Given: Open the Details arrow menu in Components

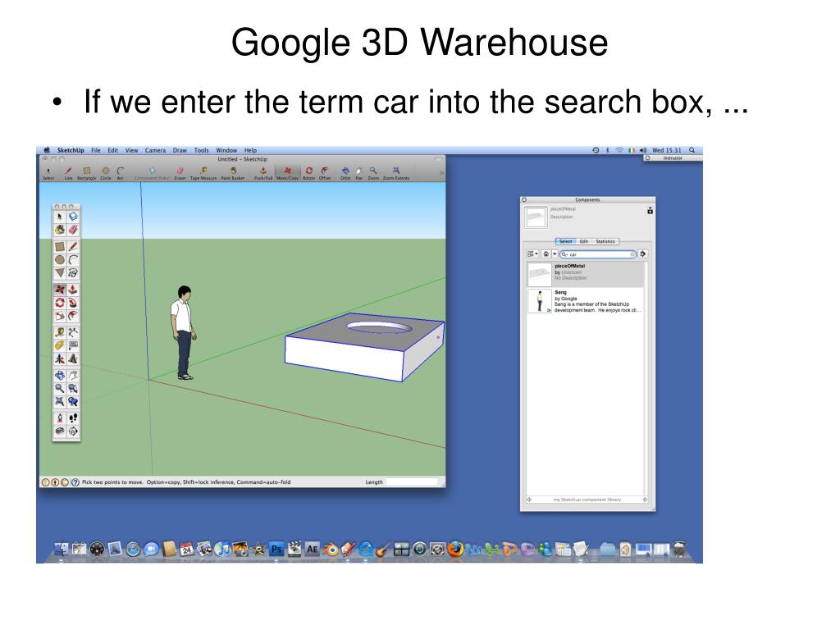Looking at the screenshot, I should 643,254.
